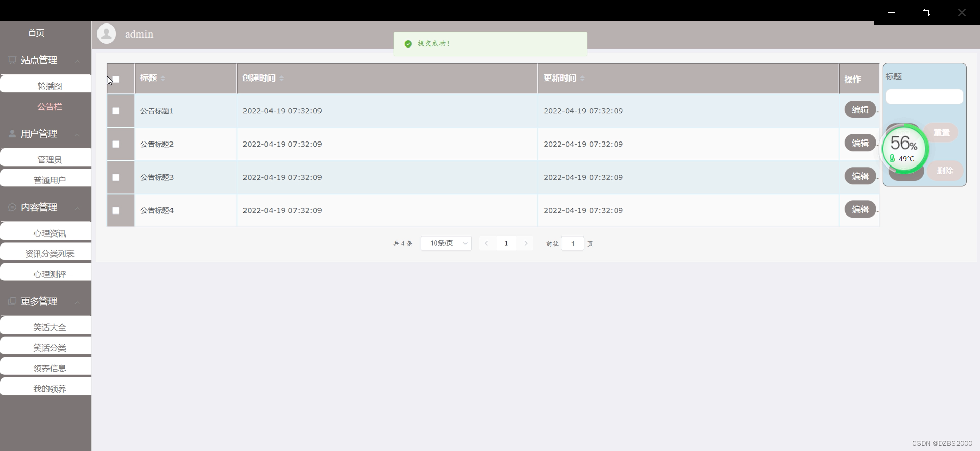The width and height of the screenshot is (980, 451).
Task: Click the 内容管理 chat icon
Action: pos(12,207)
